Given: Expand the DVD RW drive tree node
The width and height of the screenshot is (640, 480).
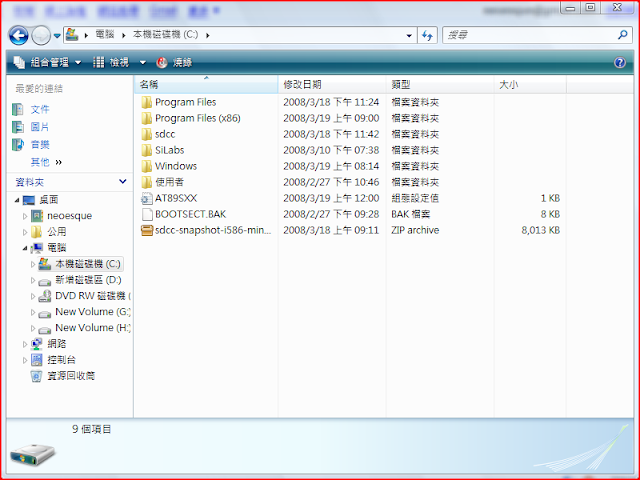Looking at the screenshot, I should [33, 296].
